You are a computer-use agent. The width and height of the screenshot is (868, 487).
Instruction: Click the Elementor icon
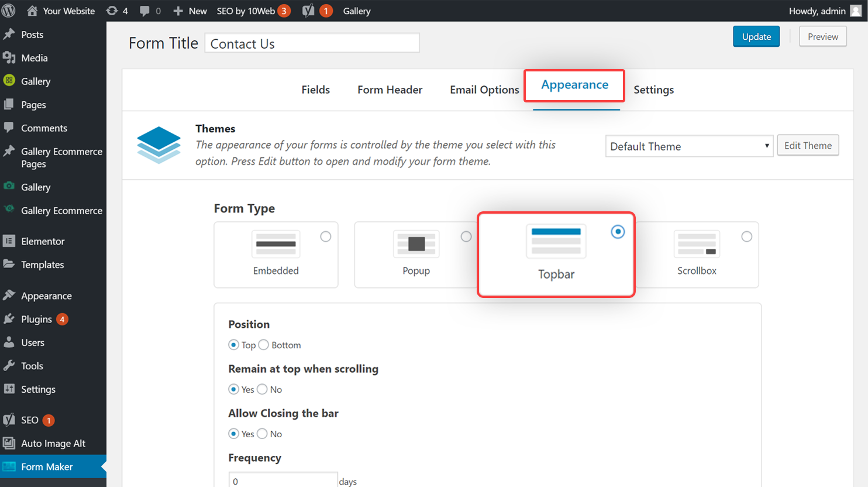9,241
